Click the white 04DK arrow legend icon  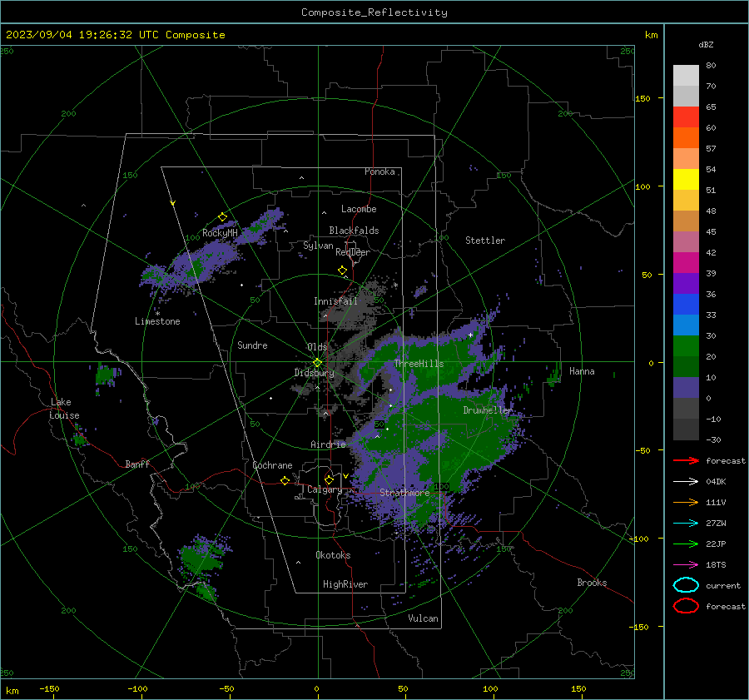click(x=686, y=482)
